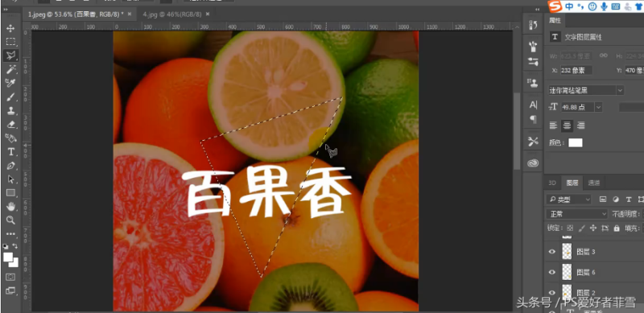Select the Rectangle shape tool
The width and height of the screenshot is (644, 313).
click(x=10, y=192)
